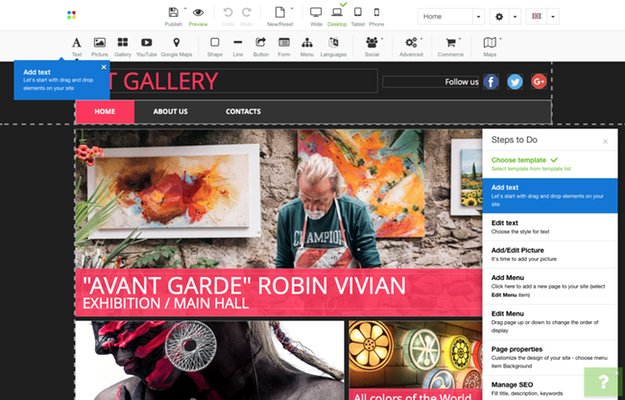Go to the CONTACTS menu item

[243, 112]
